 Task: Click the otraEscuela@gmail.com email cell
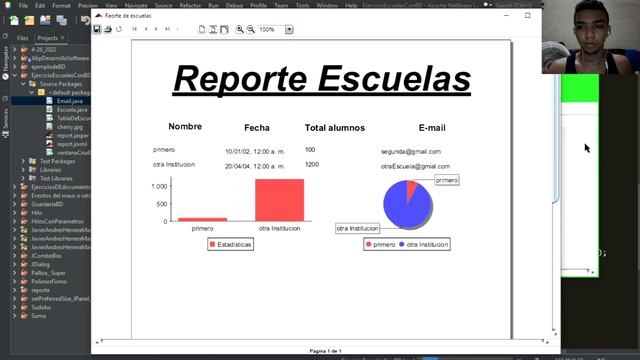pyautogui.click(x=415, y=166)
